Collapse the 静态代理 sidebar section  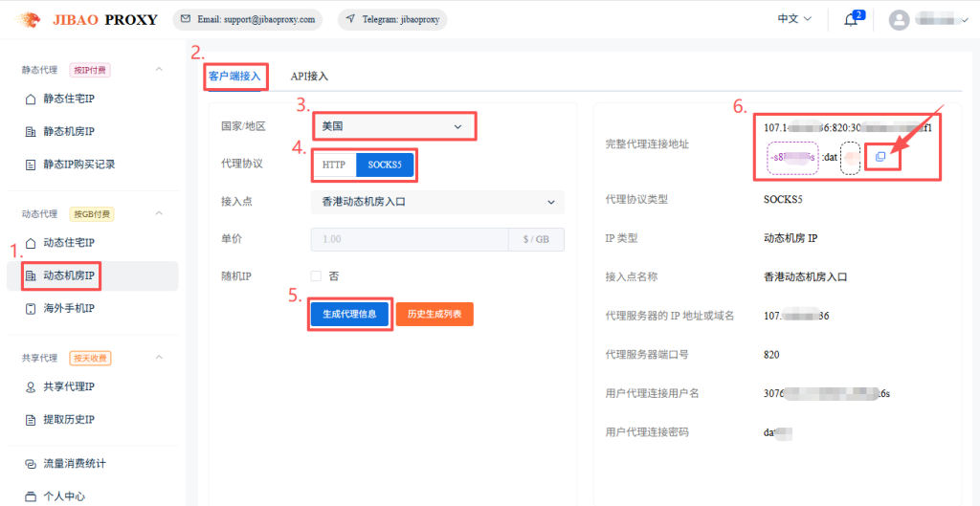pos(159,70)
